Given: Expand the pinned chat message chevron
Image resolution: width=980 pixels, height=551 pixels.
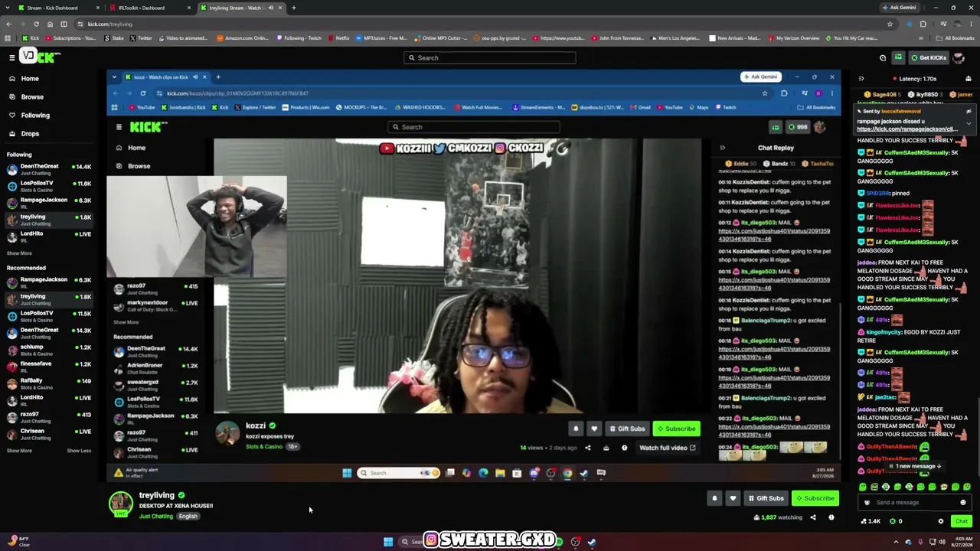Looking at the screenshot, I should point(969,124).
